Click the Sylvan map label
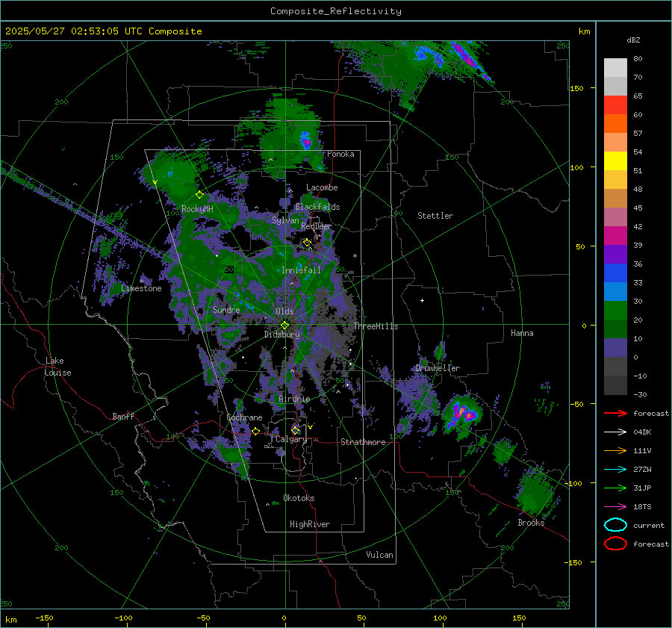The image size is (672, 628). 285,220
